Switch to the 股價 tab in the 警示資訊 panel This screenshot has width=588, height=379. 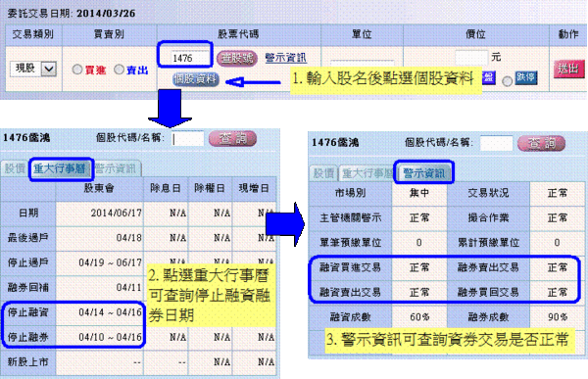coord(323,173)
